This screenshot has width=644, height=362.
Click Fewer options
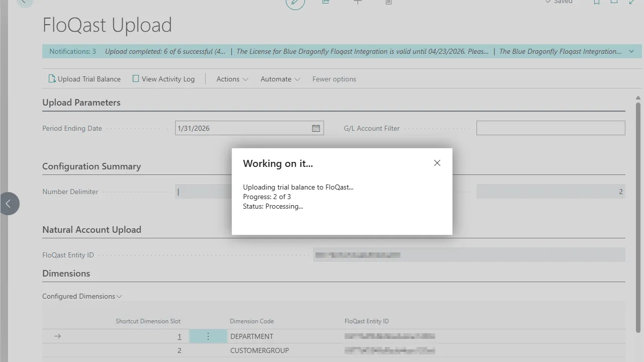click(x=334, y=79)
